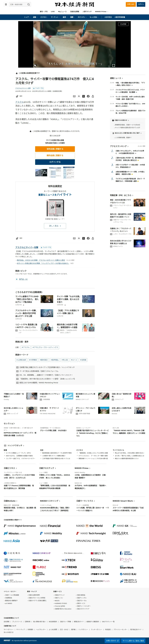This screenshot has height=644, width=149.
Task: Open the 日経会社情報 menu item
Action: (75, 11)
